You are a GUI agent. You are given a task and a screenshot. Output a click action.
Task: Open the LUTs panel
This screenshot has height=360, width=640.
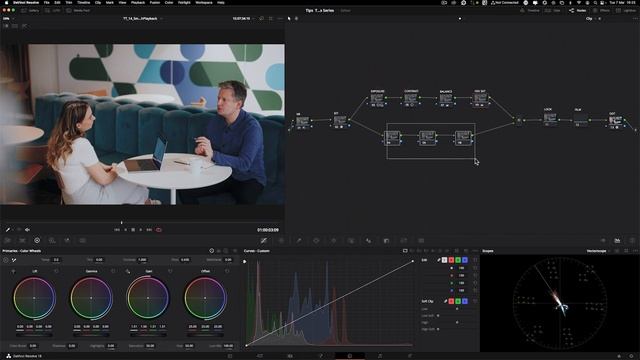coord(53,11)
